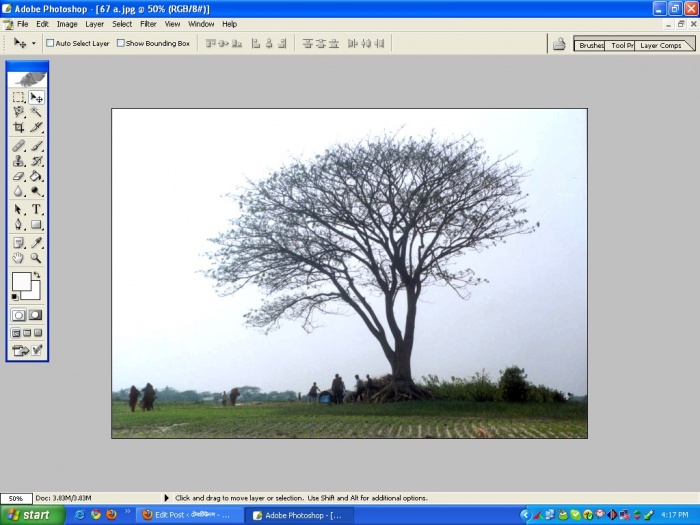Click the Distribute top edges button
This screenshot has width=700, height=525.
point(307,43)
